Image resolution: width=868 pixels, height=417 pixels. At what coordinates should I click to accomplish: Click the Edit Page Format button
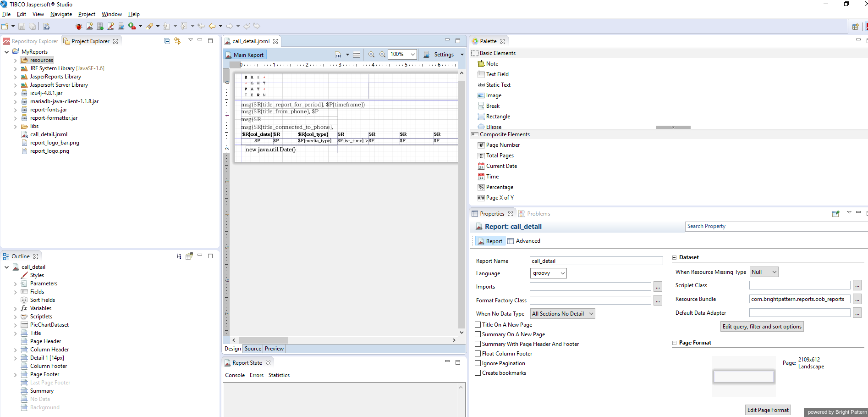click(x=768, y=410)
